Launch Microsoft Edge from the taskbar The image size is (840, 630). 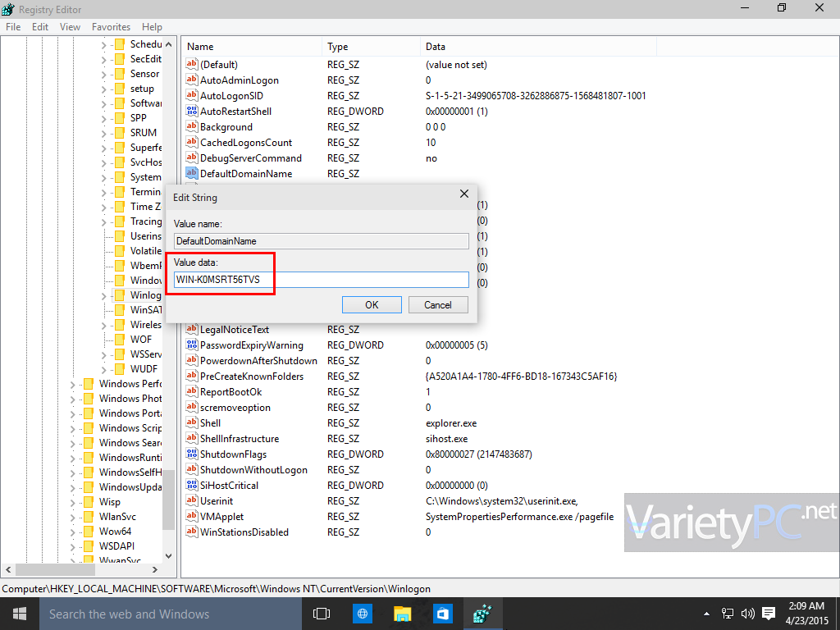[362, 613]
